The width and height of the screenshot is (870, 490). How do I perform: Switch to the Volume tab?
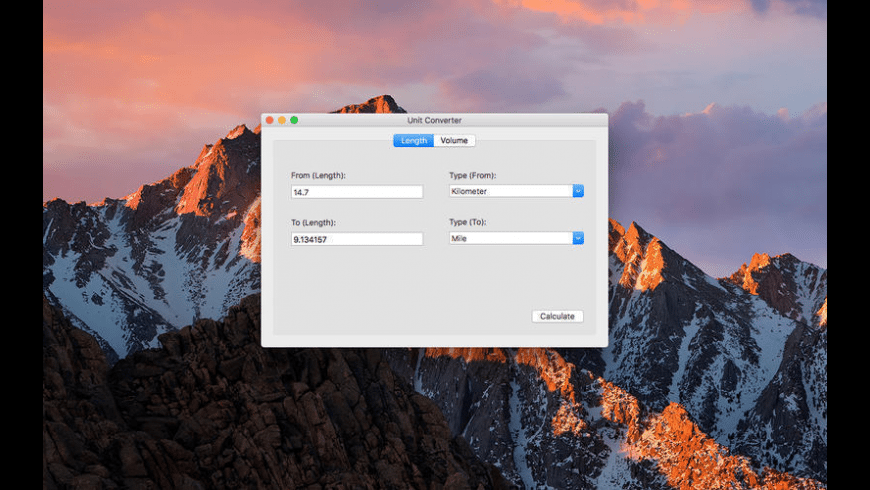(454, 140)
